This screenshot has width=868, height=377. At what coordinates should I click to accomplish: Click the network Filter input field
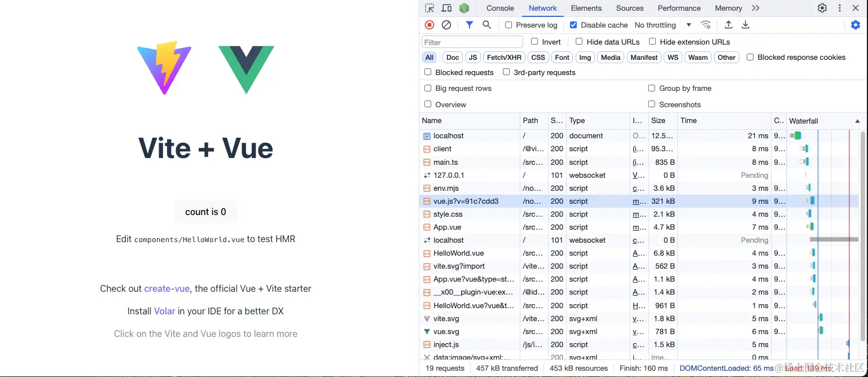coord(472,42)
